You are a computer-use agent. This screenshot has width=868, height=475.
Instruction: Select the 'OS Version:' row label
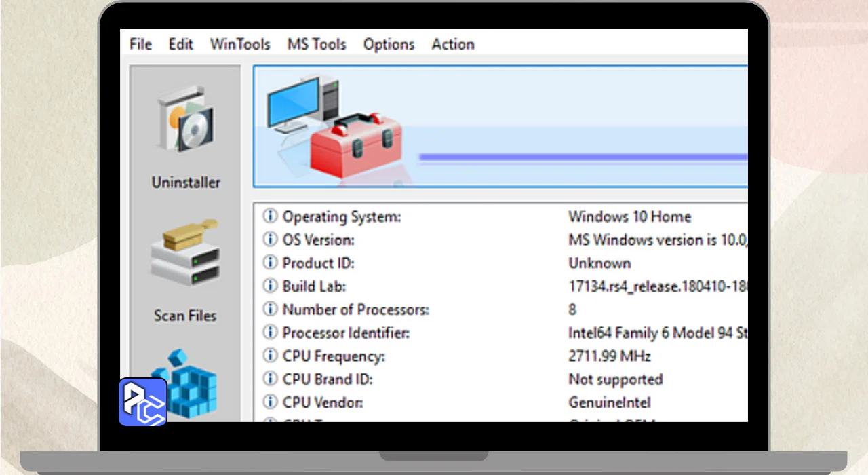point(318,240)
